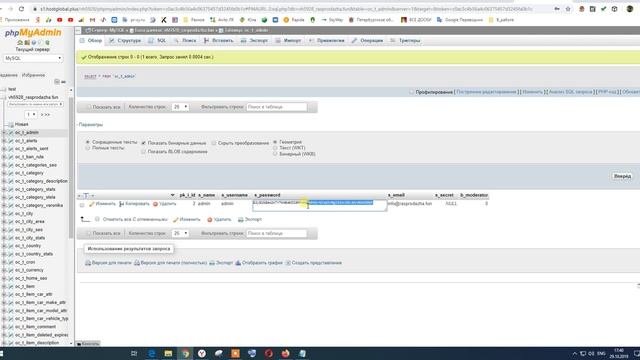The height and width of the screenshot is (360, 640).
Task: Open upper Количество строк 25 dropdown
Action: click(x=180, y=107)
